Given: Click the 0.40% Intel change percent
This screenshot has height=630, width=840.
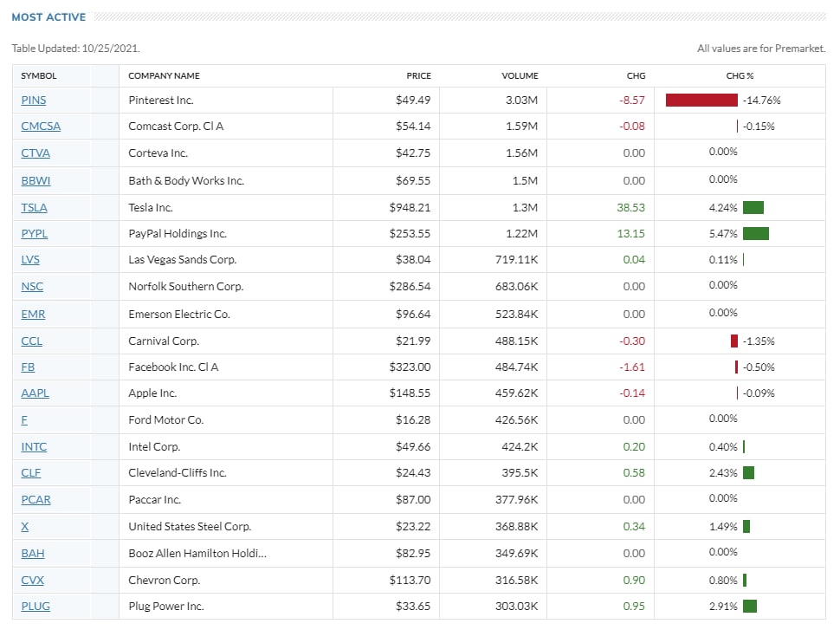Looking at the screenshot, I should [723, 446].
